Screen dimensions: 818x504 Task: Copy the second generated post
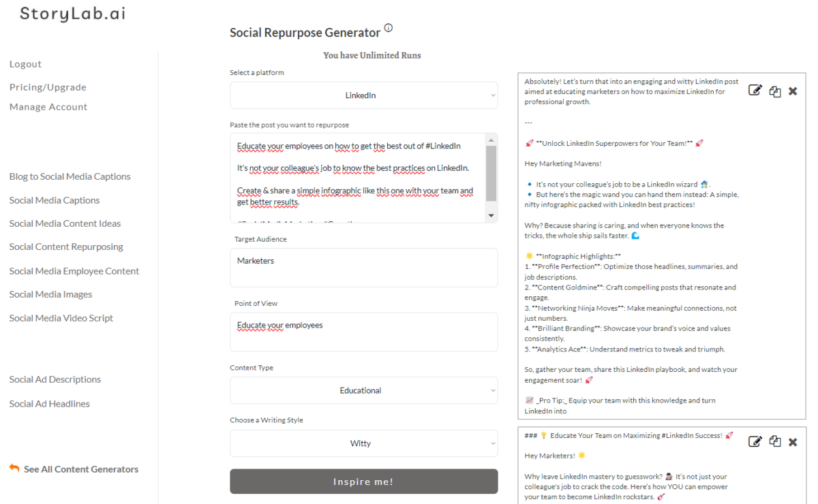pos(774,441)
